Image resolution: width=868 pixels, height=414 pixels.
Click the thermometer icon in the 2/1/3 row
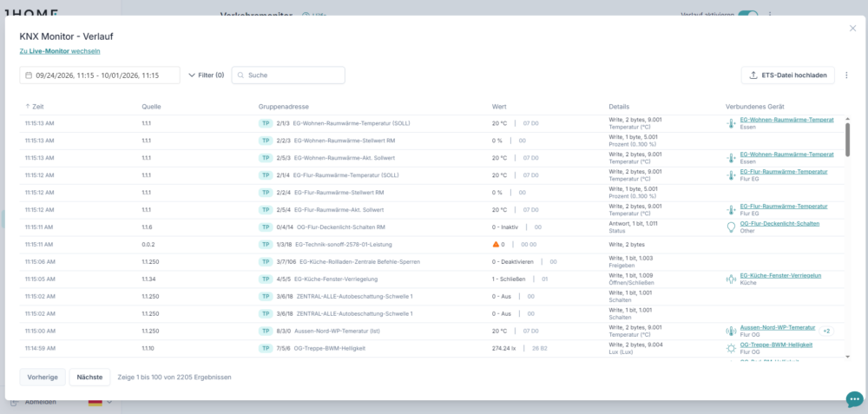click(x=731, y=123)
